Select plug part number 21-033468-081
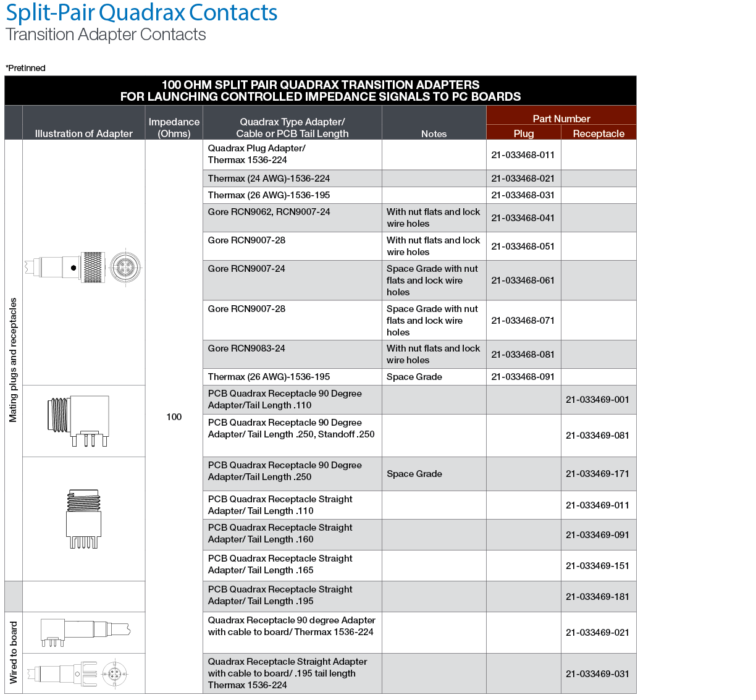The image size is (756, 700). point(523,355)
